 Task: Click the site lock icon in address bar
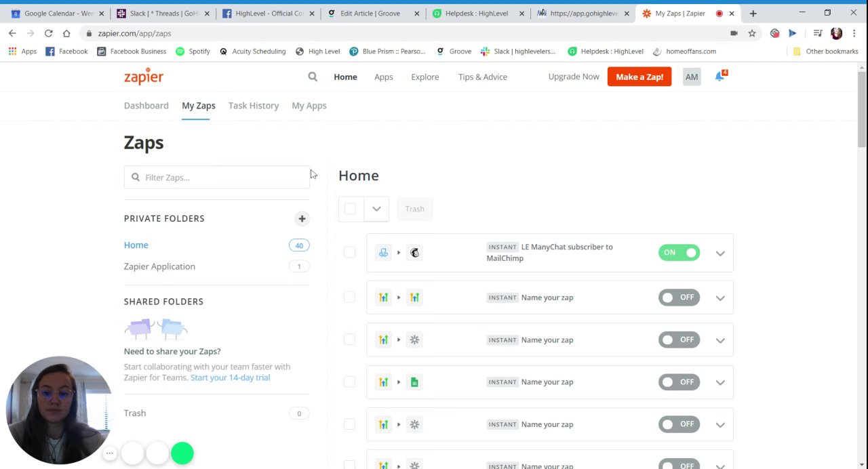[x=88, y=33]
